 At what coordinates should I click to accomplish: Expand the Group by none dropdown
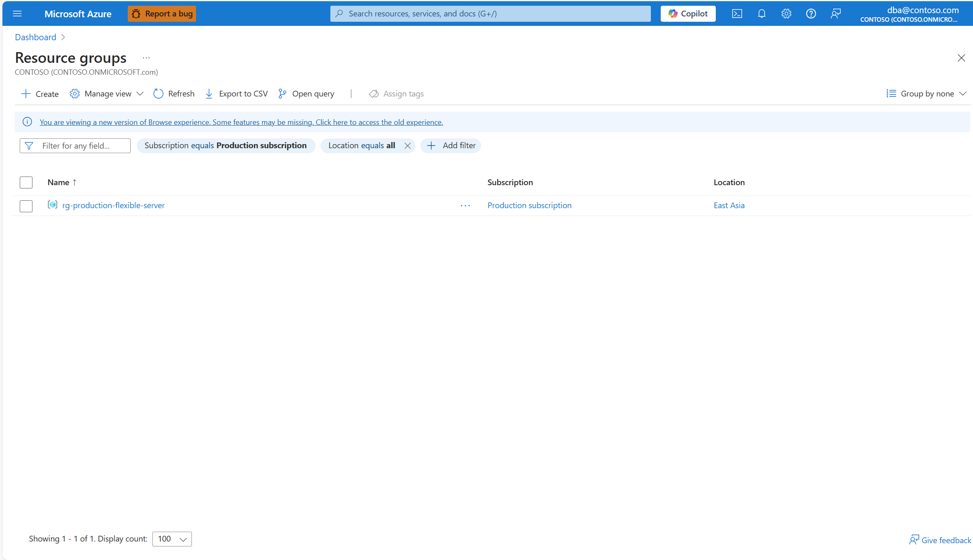coord(926,94)
